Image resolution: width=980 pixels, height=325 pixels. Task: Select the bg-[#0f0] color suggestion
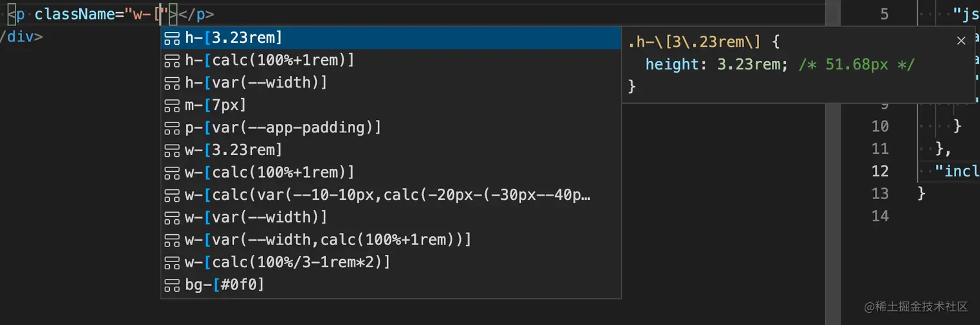[x=224, y=285]
